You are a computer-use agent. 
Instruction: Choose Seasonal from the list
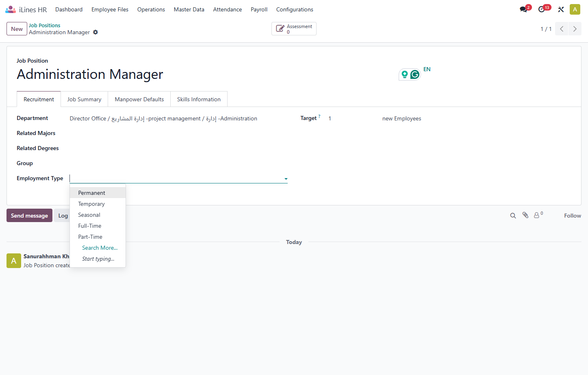pyautogui.click(x=98, y=215)
